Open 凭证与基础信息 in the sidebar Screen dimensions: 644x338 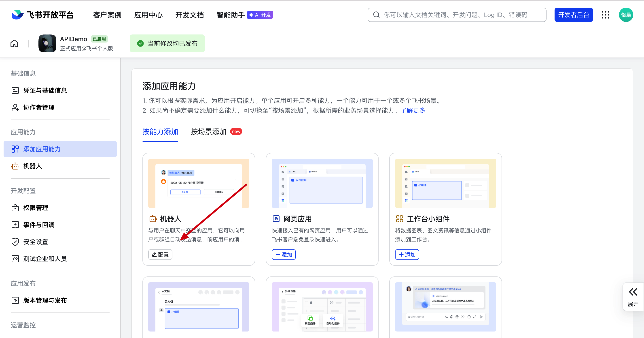pos(45,90)
